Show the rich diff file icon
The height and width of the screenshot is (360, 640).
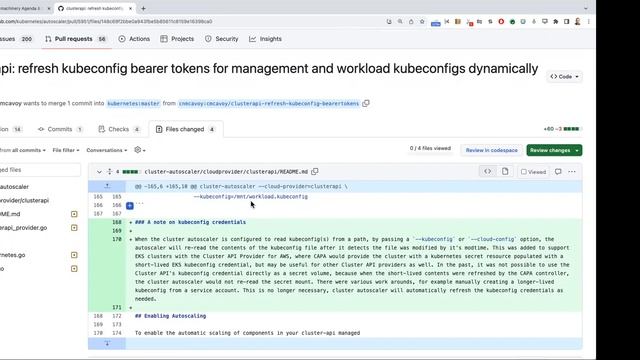[x=505, y=171]
